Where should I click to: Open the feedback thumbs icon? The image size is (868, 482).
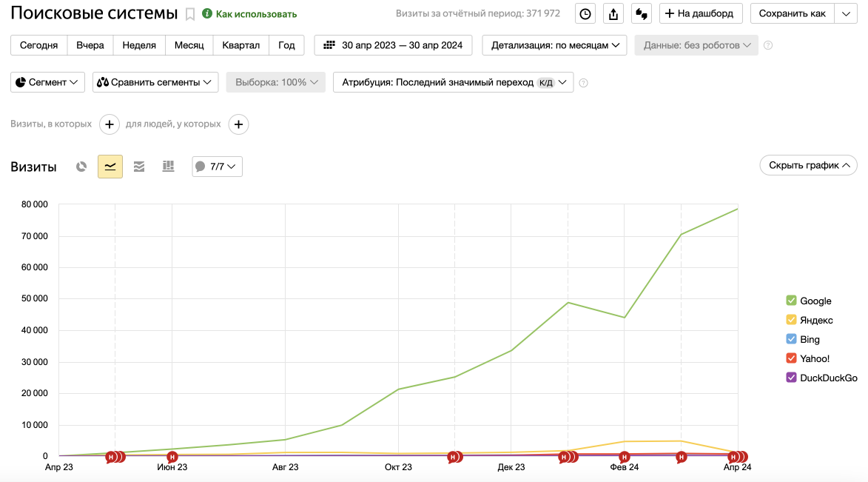pyautogui.click(x=642, y=14)
